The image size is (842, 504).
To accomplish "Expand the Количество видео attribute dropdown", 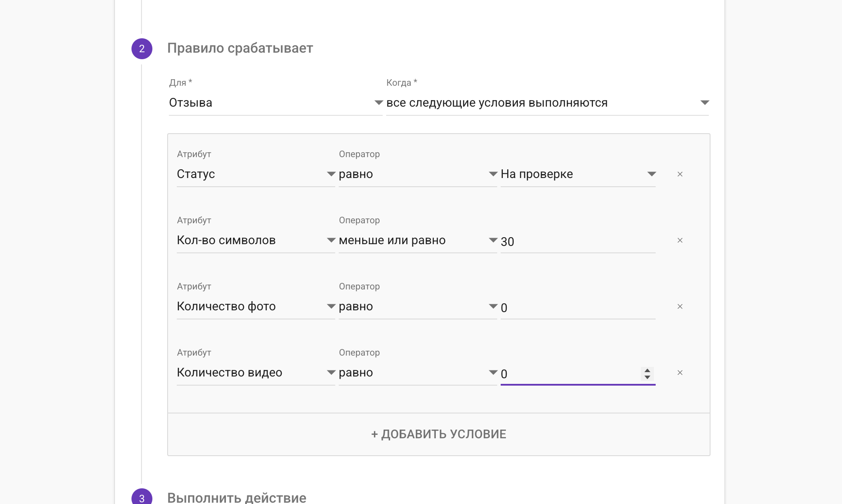I will pyautogui.click(x=256, y=373).
